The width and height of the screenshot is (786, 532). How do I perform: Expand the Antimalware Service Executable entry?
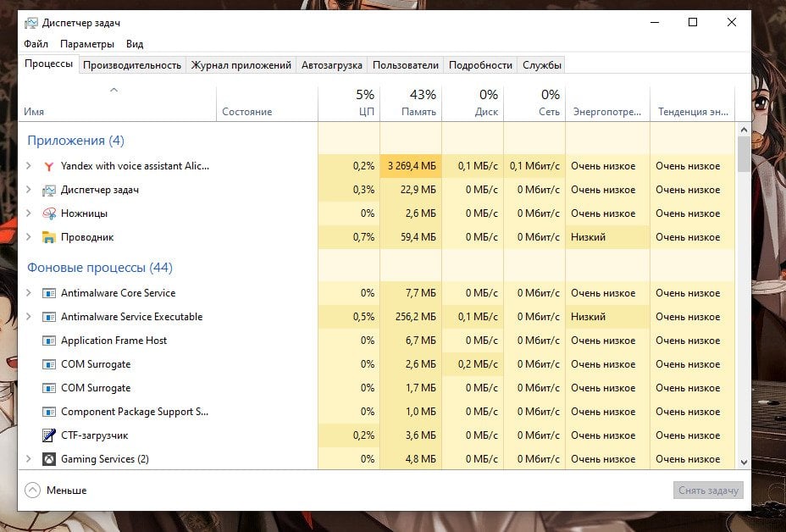coord(29,317)
